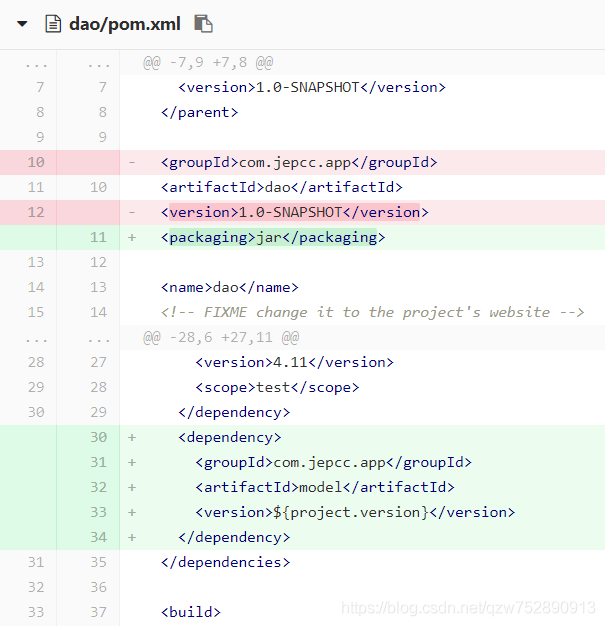Image resolution: width=605 pixels, height=626 pixels.
Task: Click the added jar packaging code line
Action: pyautogui.click(x=272, y=237)
